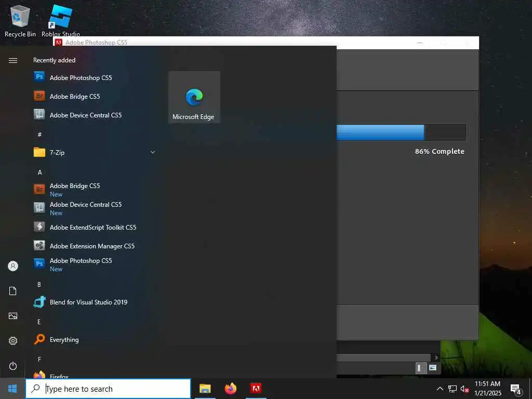Screen dimensions: 532x399
Task: Open Adobe Photoshop CS5 under Recently added
Action: (95, 78)
